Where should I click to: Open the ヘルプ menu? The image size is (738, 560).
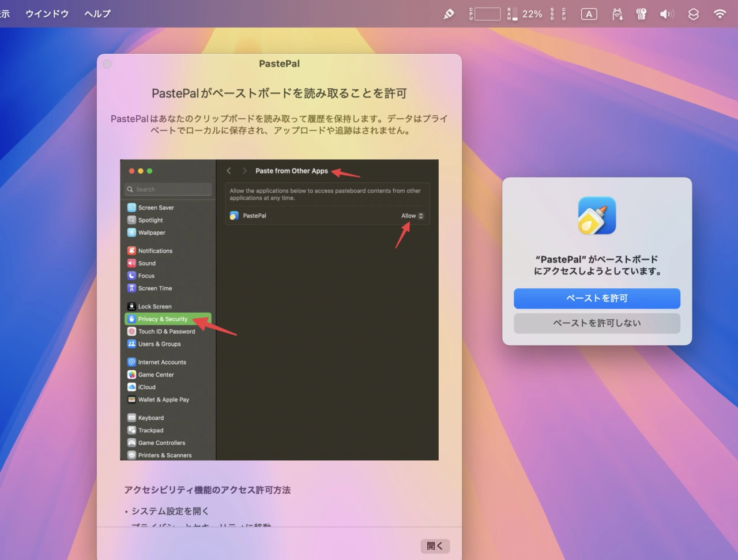click(97, 14)
